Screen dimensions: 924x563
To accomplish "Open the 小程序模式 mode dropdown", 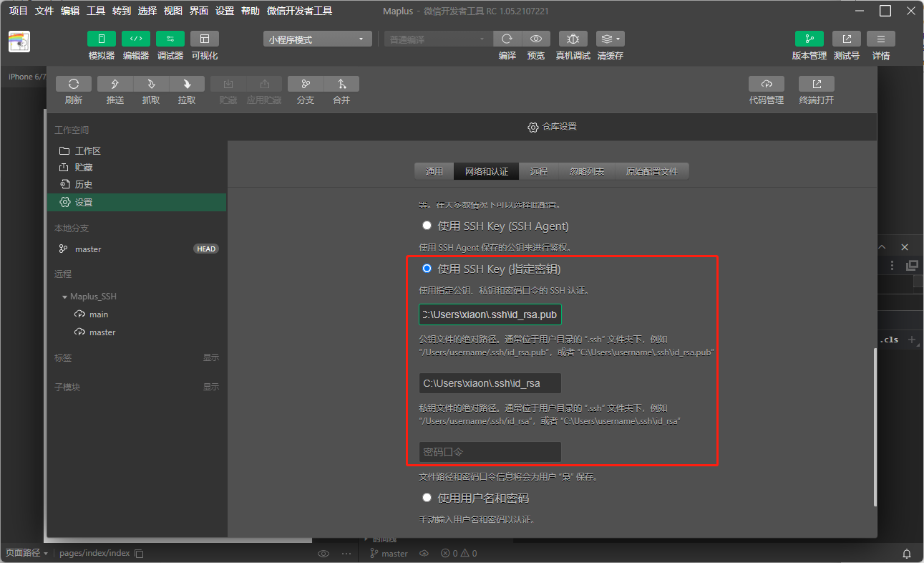I will tap(318, 39).
